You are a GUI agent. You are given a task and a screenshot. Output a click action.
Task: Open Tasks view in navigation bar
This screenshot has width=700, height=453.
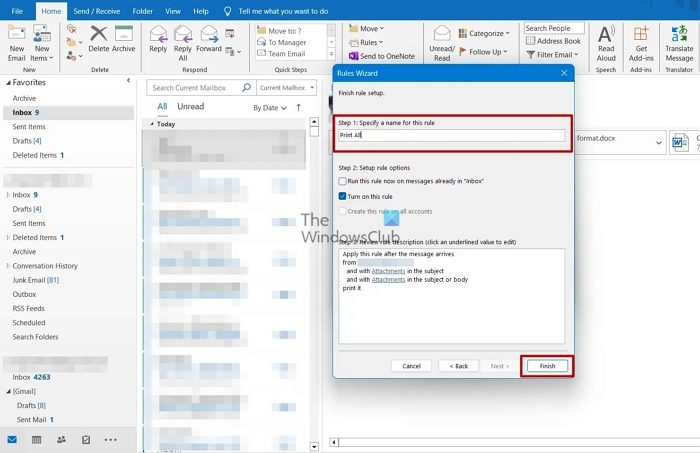(x=86, y=440)
